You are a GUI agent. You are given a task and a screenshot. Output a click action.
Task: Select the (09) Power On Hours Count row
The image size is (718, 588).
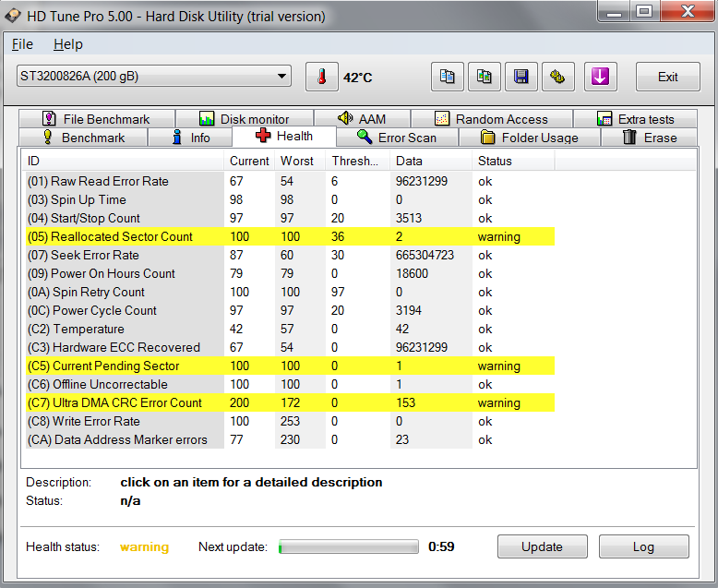290,273
